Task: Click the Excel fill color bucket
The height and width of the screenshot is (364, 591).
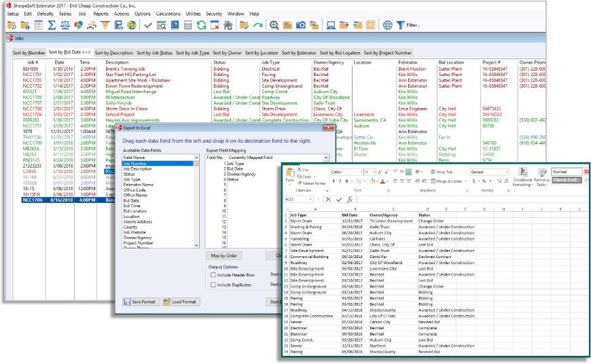Action: [x=372, y=181]
